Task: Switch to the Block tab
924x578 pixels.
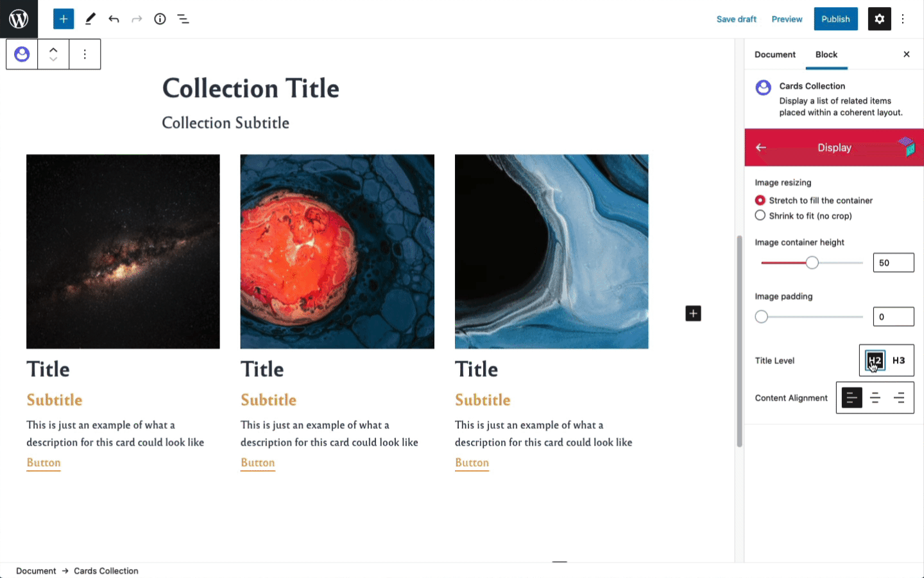Action: (x=826, y=54)
